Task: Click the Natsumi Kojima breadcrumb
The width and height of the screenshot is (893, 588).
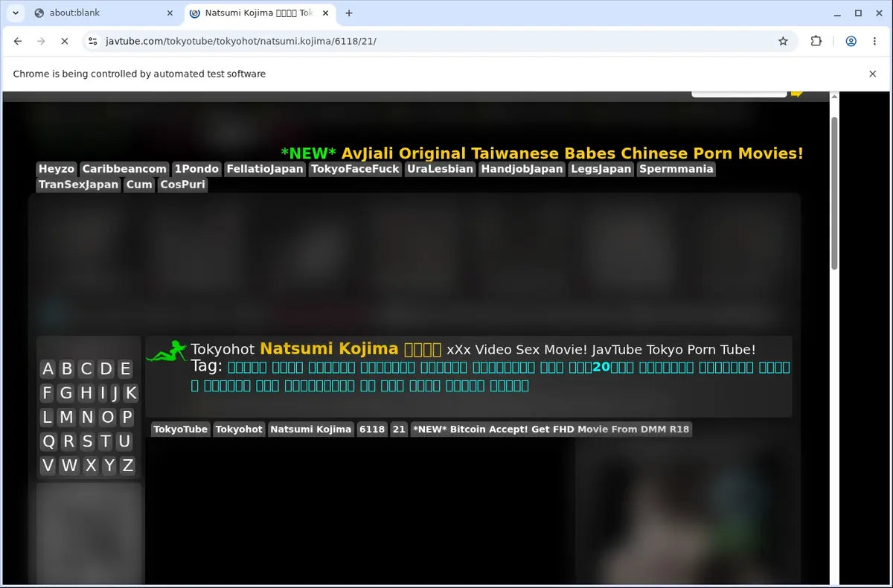Action: pos(310,429)
